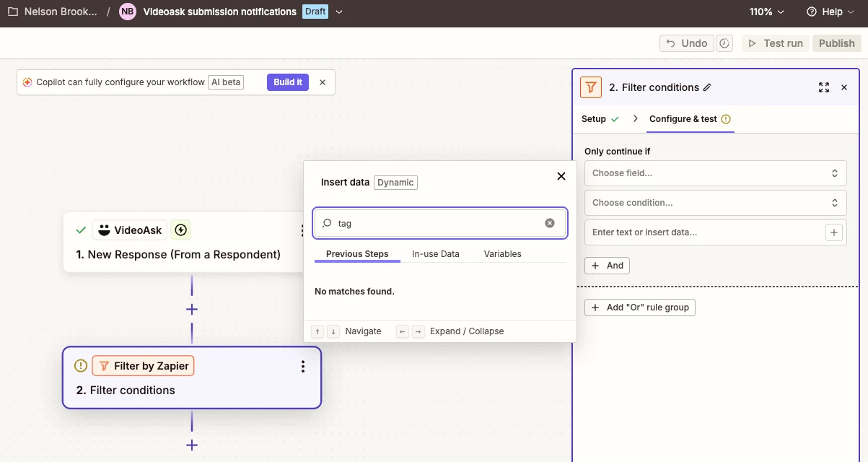Select step 1 New Response card
Screen dimensions: 868x462
tap(185, 242)
